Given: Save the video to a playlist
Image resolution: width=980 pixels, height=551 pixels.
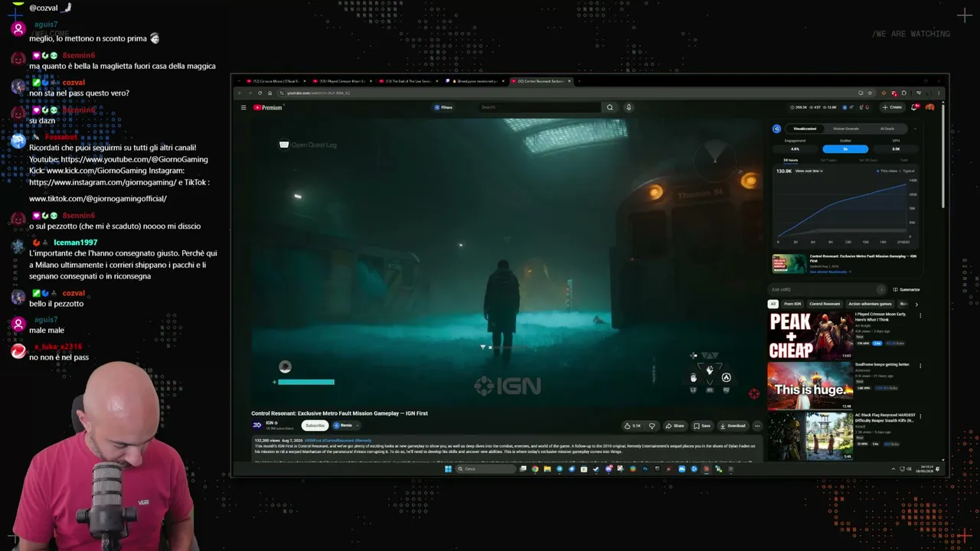Looking at the screenshot, I should tap(702, 425).
